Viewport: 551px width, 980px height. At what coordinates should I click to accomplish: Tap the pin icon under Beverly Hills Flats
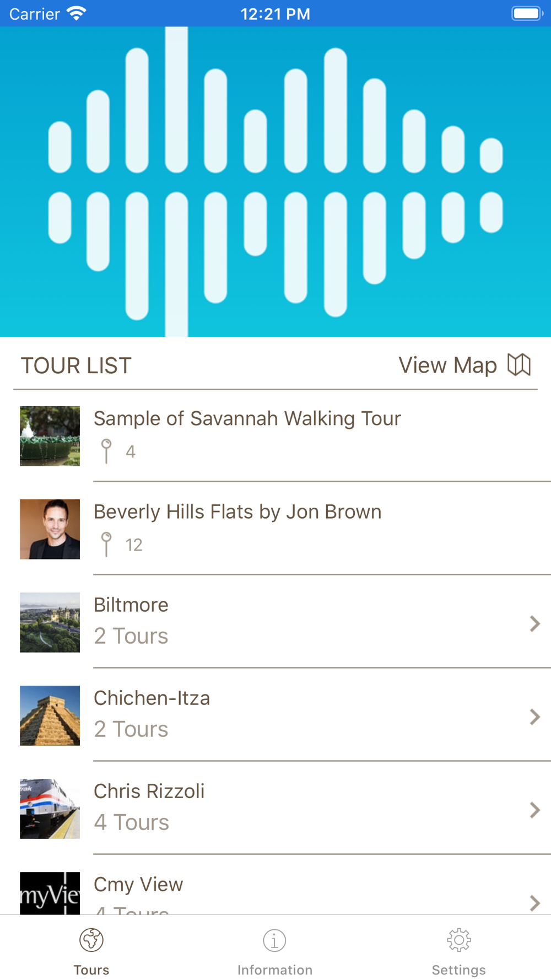pos(106,544)
